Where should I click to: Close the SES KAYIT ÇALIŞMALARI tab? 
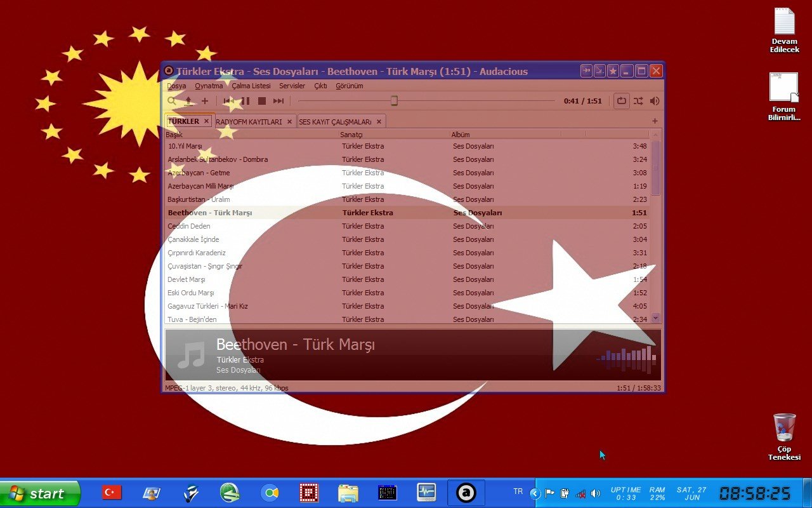point(379,121)
